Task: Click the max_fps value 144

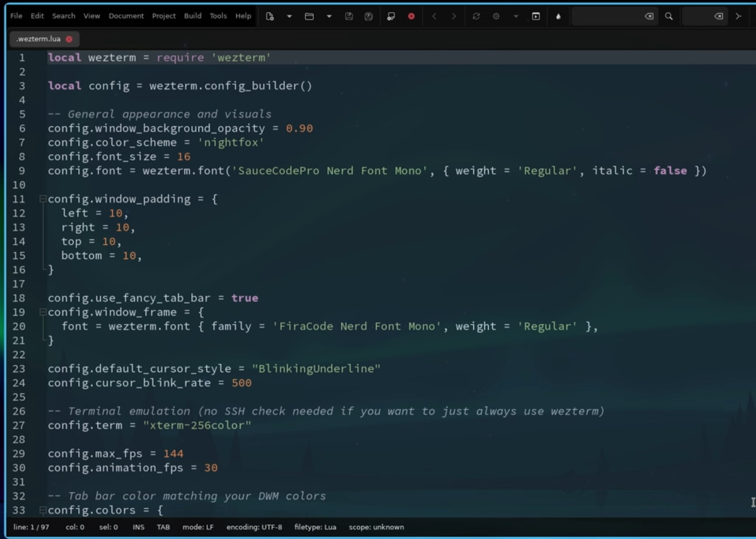Action: tap(174, 453)
